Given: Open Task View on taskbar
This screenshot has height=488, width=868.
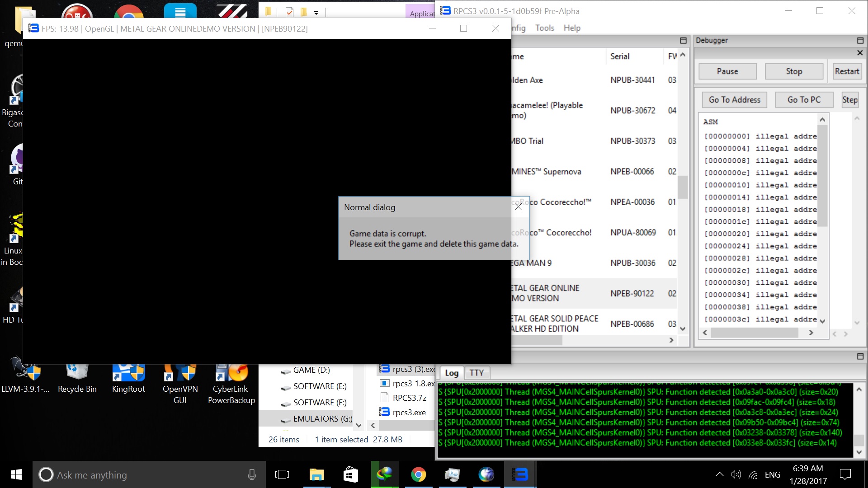Looking at the screenshot, I should (282, 474).
